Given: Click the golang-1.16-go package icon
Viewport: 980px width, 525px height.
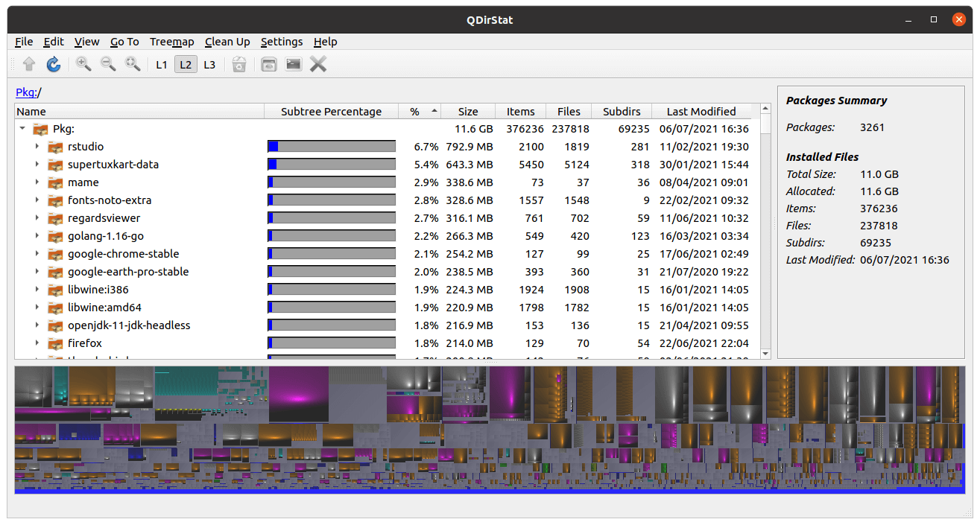Looking at the screenshot, I should [x=56, y=236].
